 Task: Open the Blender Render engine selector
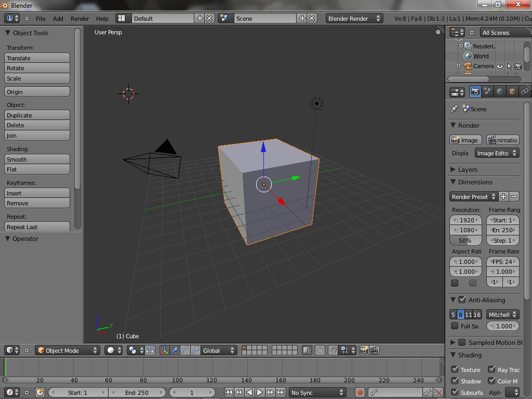coord(354,18)
